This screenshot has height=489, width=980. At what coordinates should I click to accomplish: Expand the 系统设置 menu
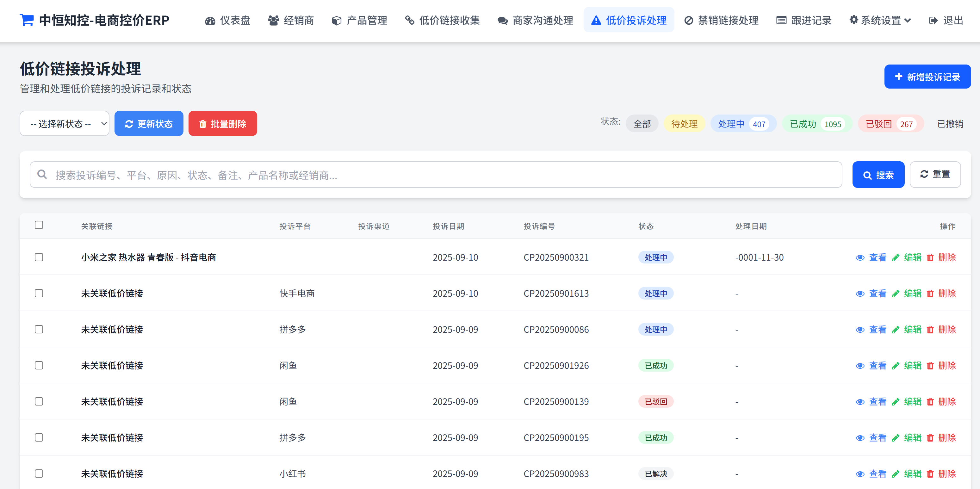click(880, 21)
